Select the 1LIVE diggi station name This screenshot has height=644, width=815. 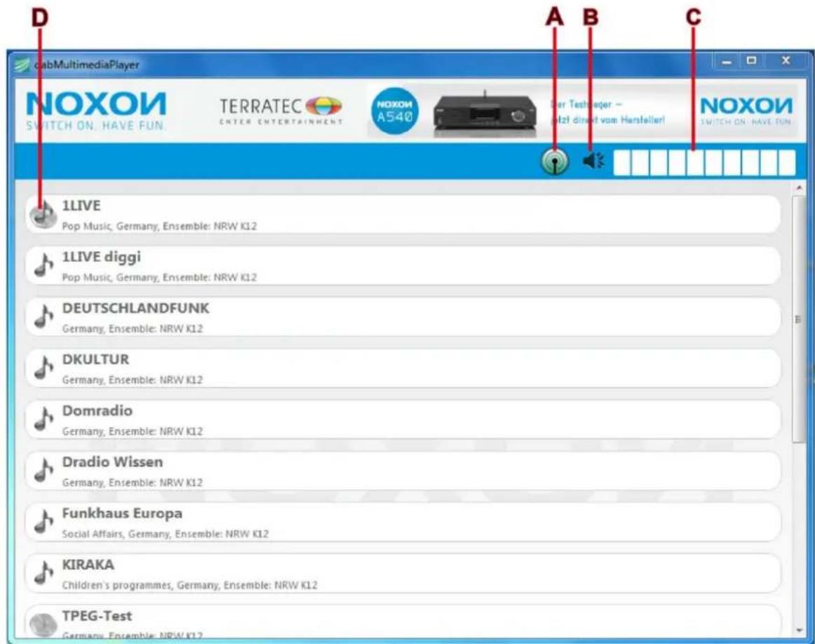(102, 257)
